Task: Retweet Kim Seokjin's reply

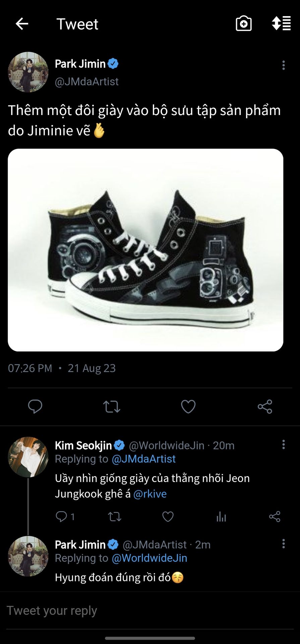Action: [115, 517]
